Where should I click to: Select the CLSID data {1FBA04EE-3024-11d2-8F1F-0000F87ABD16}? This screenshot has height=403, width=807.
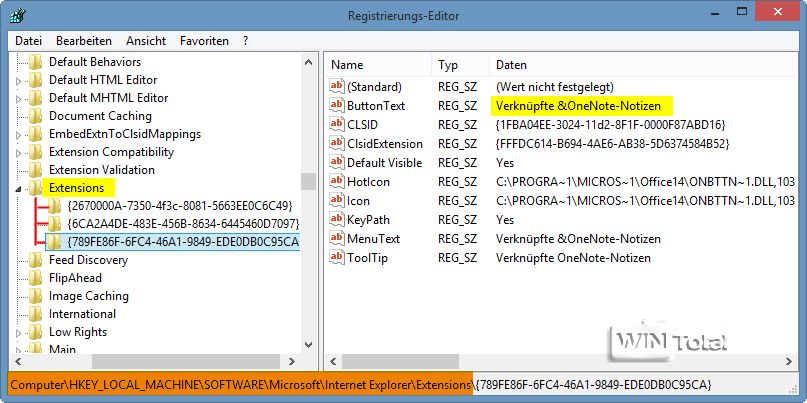(610, 125)
